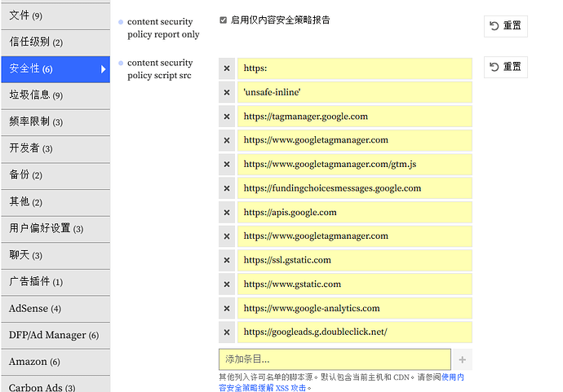Delete the apis.google.com source entry
Image resolution: width=563 pixels, height=392 pixels.
(x=227, y=213)
